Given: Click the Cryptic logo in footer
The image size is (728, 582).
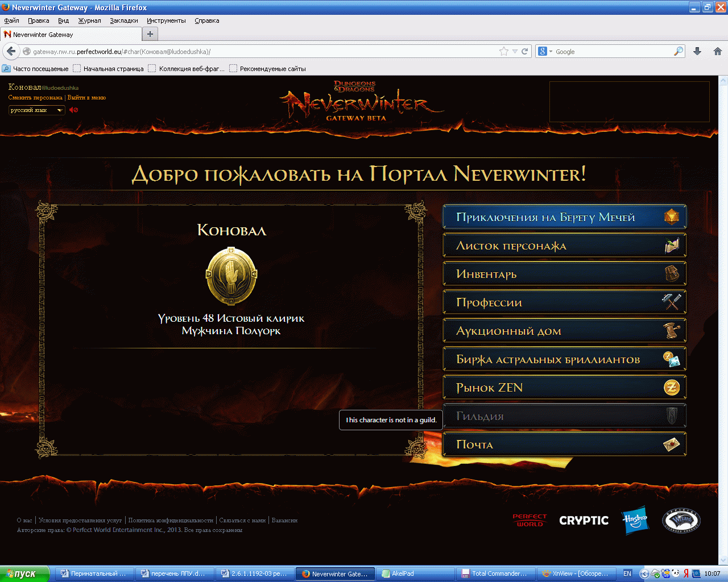Looking at the screenshot, I should pos(584,520).
